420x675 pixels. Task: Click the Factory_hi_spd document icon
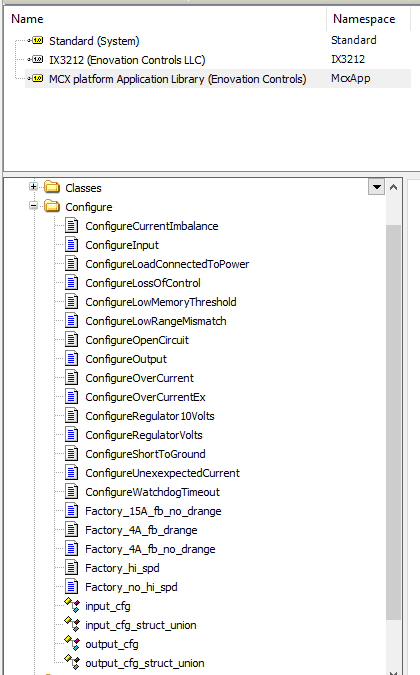[71, 567]
